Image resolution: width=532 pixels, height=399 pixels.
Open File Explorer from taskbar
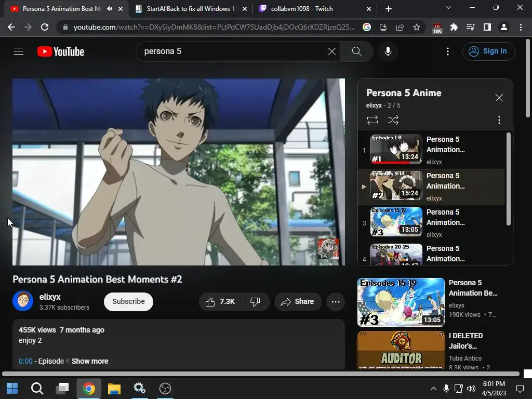114,389
